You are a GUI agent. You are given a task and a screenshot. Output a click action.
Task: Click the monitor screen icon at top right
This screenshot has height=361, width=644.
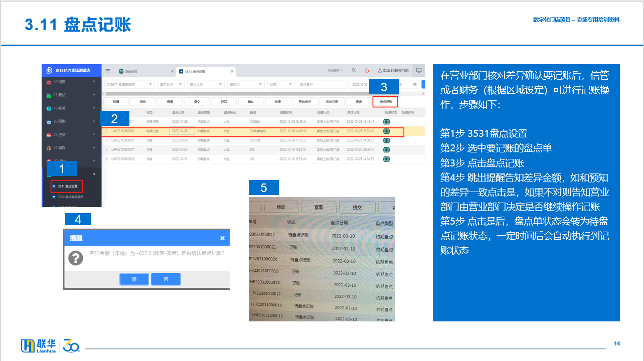pyautogui.click(x=419, y=71)
